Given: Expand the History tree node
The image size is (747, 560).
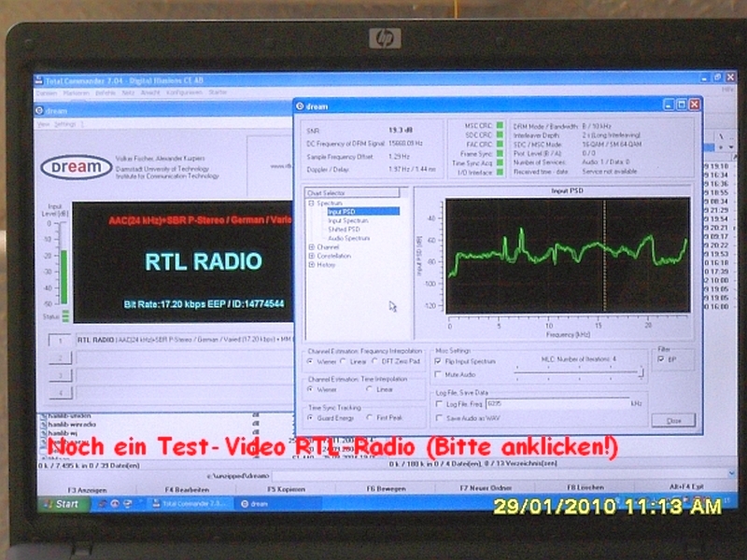Looking at the screenshot, I should [x=312, y=265].
